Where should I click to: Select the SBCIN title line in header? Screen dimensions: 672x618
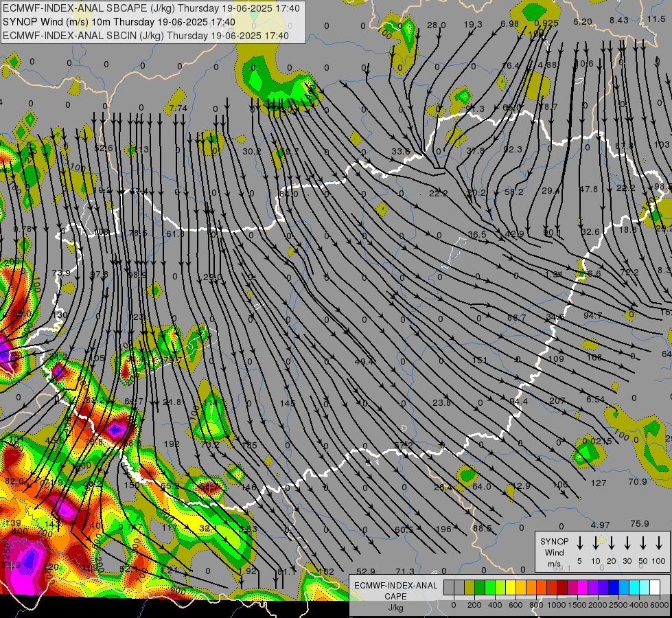[x=146, y=36]
